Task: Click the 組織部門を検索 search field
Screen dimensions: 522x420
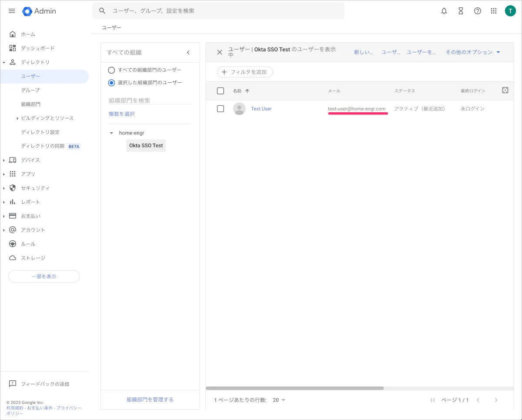Action: click(150, 101)
